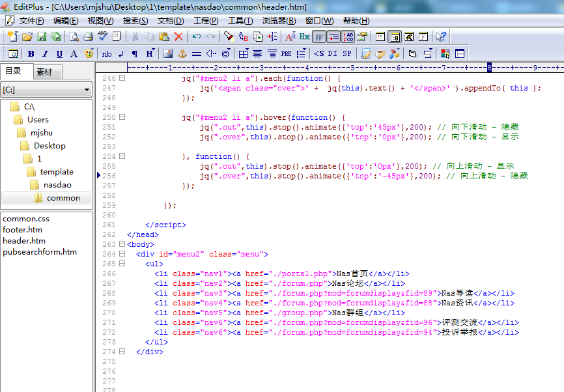This screenshot has height=392, width=564.
Task: Collapse body tag fold at line 263
Action: pyautogui.click(x=122, y=244)
